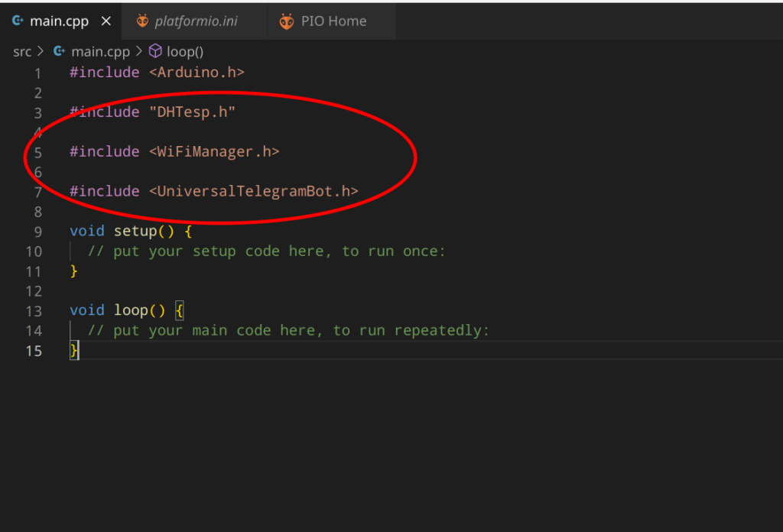Click the Arduino.h include header
Screen dimensions: 783x532
(197, 73)
